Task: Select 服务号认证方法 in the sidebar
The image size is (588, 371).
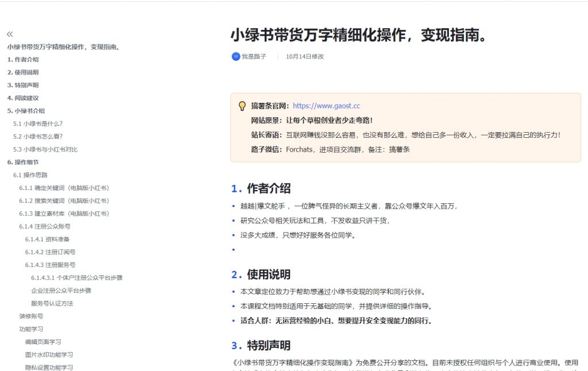Action: (x=52, y=303)
